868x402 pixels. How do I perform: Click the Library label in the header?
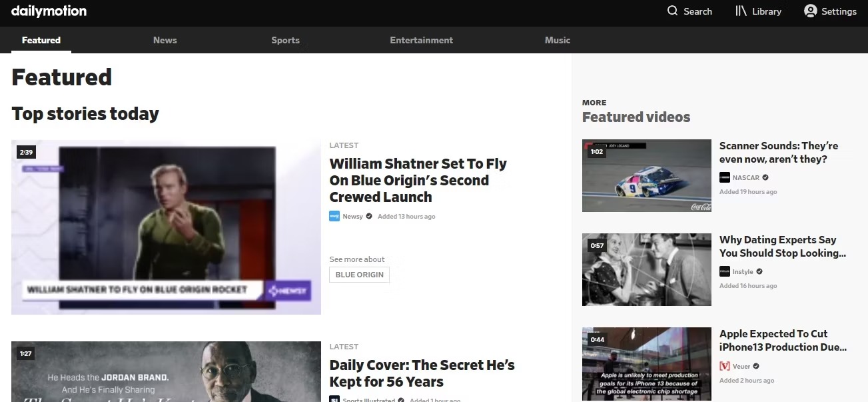pos(767,11)
